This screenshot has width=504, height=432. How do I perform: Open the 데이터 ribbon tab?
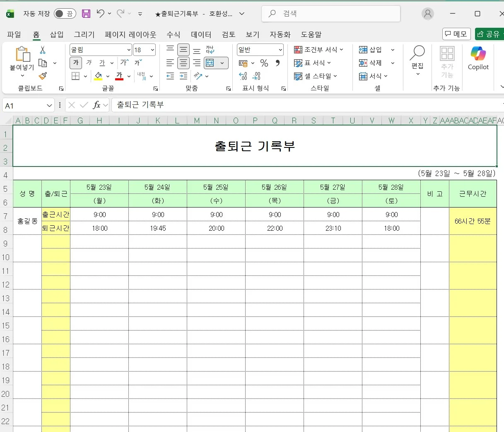(200, 34)
